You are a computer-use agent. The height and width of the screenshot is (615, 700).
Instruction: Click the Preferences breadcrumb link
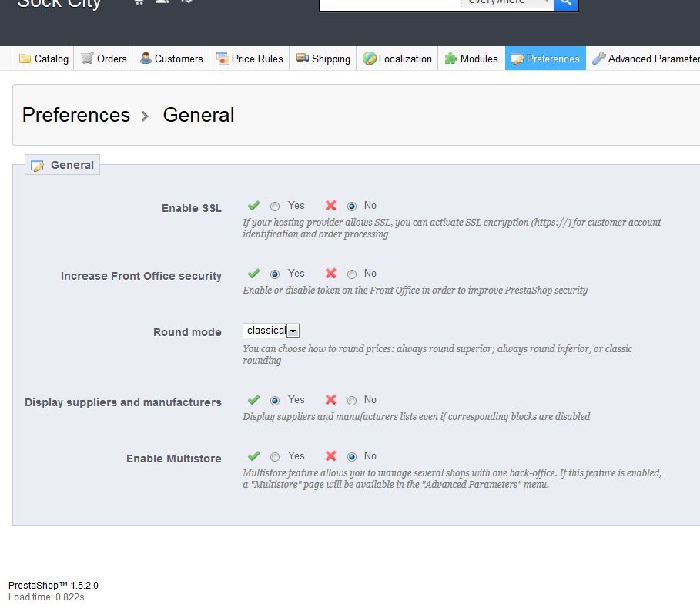[76, 115]
